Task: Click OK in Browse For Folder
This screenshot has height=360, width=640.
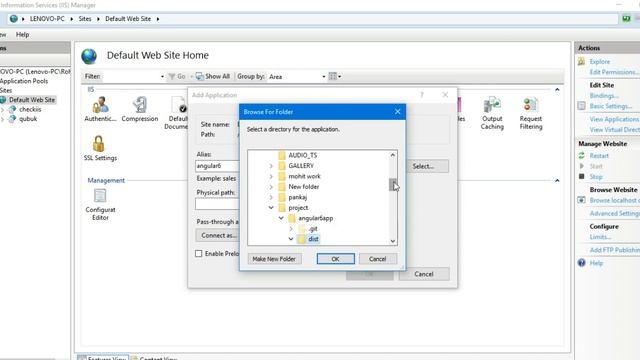Action: pos(336,259)
